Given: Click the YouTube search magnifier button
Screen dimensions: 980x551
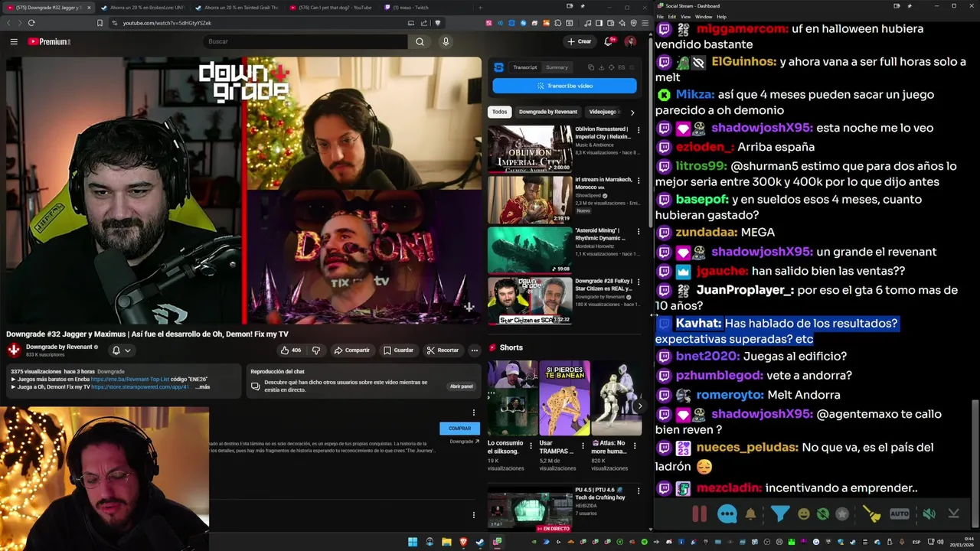Looking at the screenshot, I should [420, 41].
